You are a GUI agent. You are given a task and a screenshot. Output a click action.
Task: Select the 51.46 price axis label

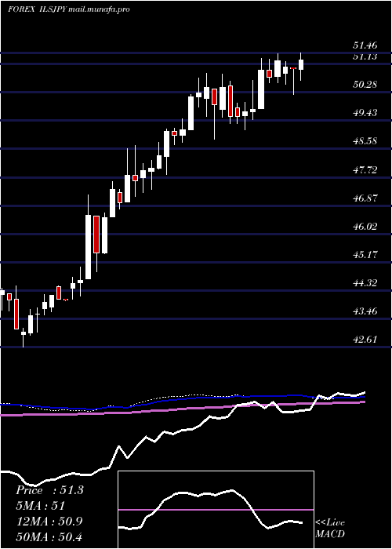[365, 45]
